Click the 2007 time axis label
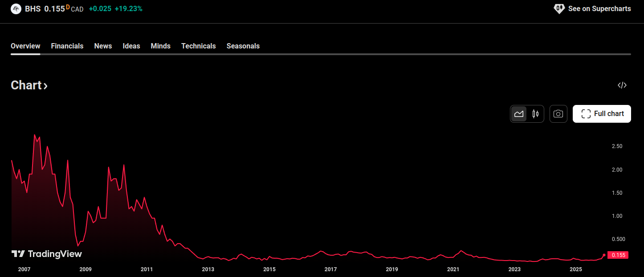The height and width of the screenshot is (277, 644). pos(24,269)
